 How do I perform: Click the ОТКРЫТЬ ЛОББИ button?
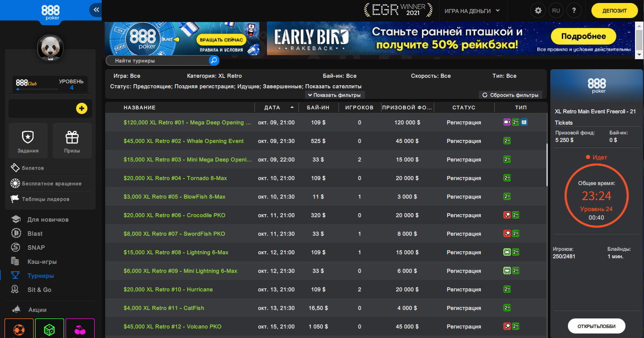pyautogui.click(x=596, y=326)
